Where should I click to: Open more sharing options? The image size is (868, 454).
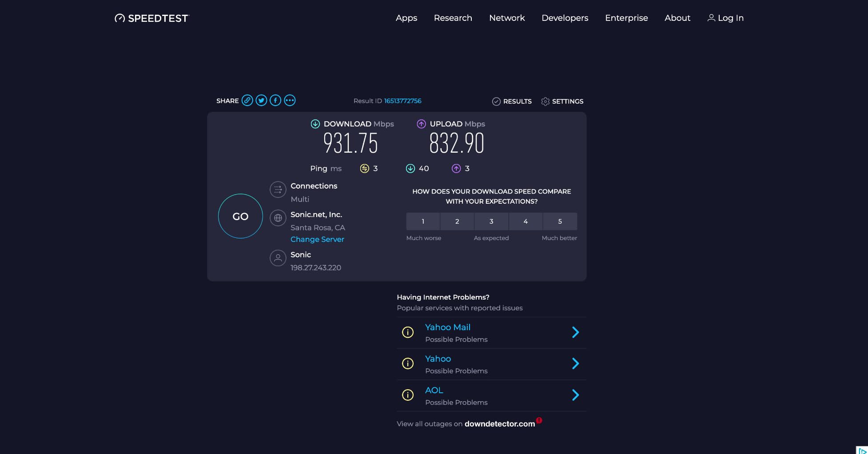290,100
